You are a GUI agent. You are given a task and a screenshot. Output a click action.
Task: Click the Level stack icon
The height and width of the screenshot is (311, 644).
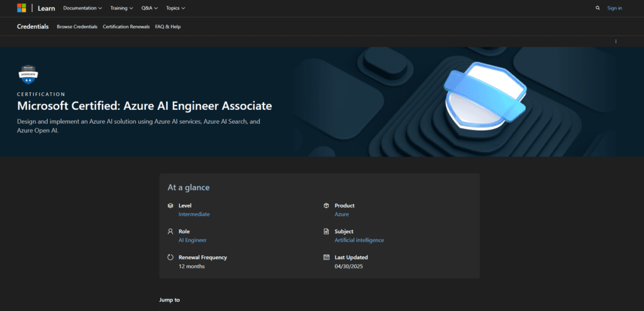170,205
